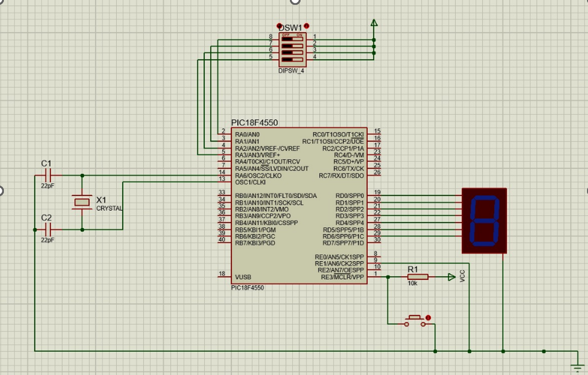
Task: Click the VCC terminal label
Action: click(463, 275)
